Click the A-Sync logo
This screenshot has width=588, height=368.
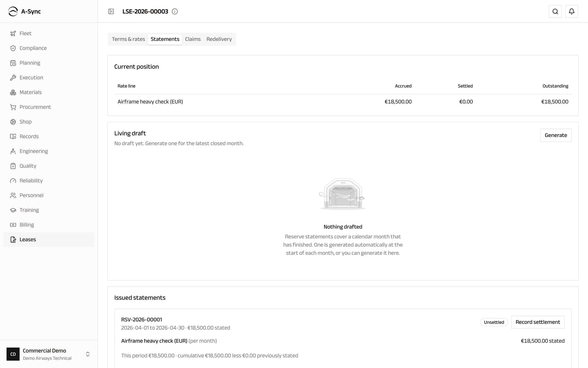13,11
